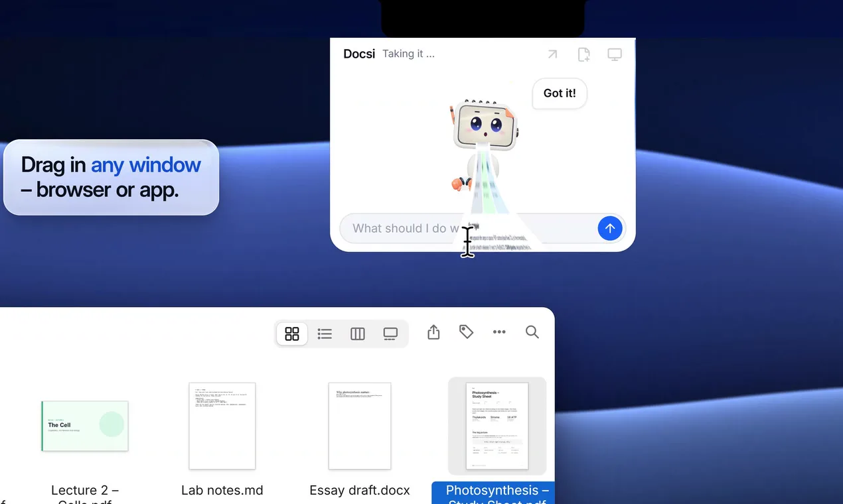Viewport: 843px width, 504px height.
Task: Select the Essay draft.docx thumbnail
Action: (x=360, y=426)
